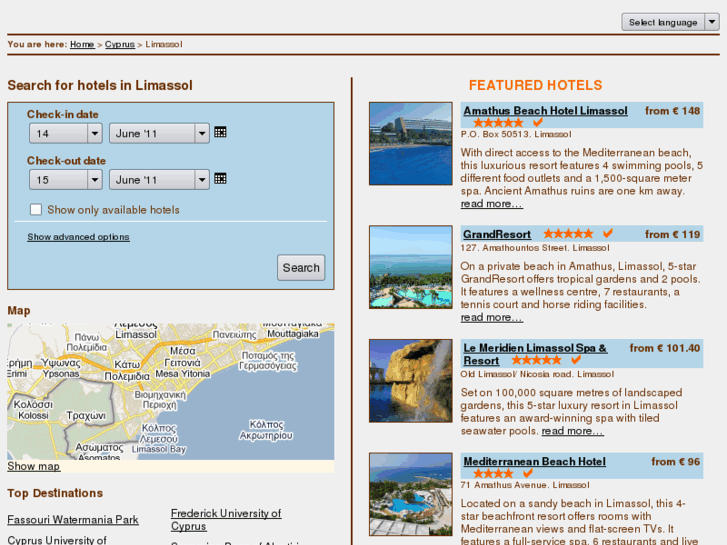Click Le Meridien Limassol star rating

point(536,360)
